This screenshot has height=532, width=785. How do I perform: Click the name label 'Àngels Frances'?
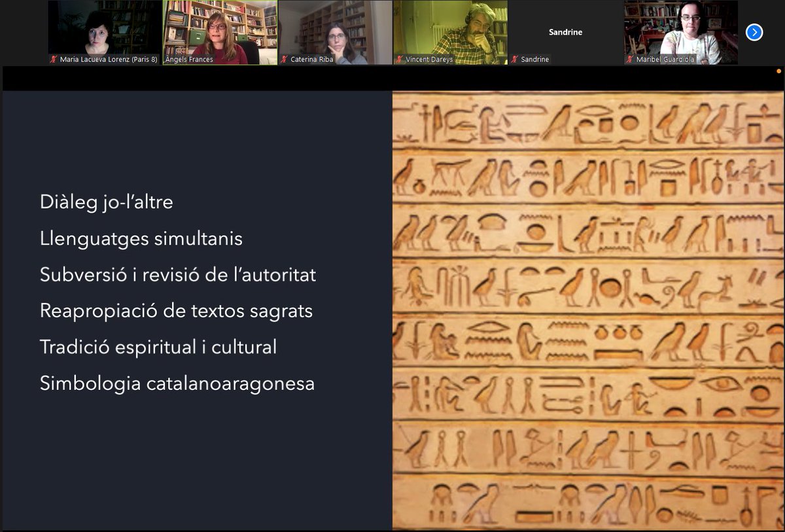tap(190, 60)
